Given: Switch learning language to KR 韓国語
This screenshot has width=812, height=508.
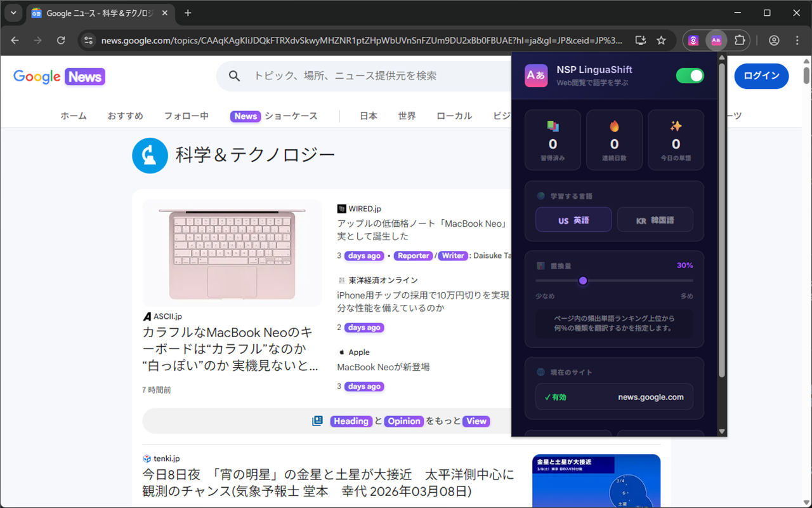Looking at the screenshot, I should click(x=655, y=220).
